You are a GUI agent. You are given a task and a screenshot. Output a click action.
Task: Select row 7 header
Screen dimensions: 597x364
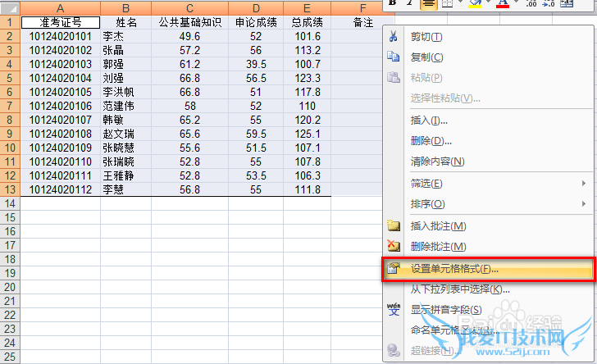(x=10, y=106)
